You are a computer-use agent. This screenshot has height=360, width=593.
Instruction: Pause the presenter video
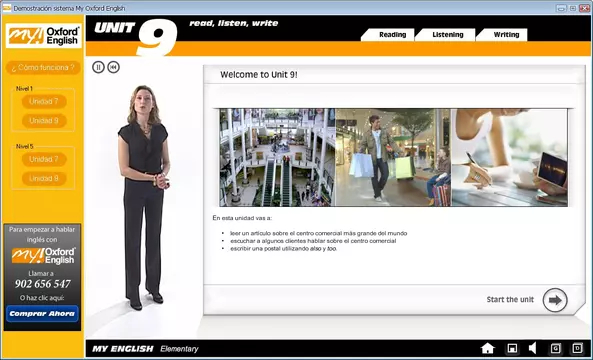point(98,67)
